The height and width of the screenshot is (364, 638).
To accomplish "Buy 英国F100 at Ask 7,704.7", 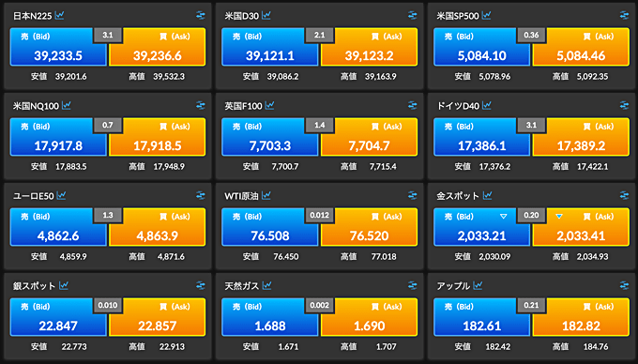I will [x=369, y=137].
